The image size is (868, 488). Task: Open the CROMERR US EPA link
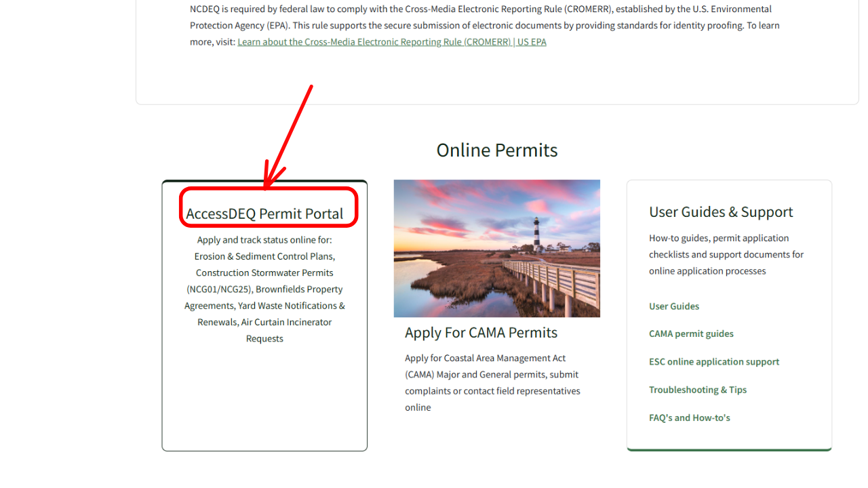tap(391, 41)
